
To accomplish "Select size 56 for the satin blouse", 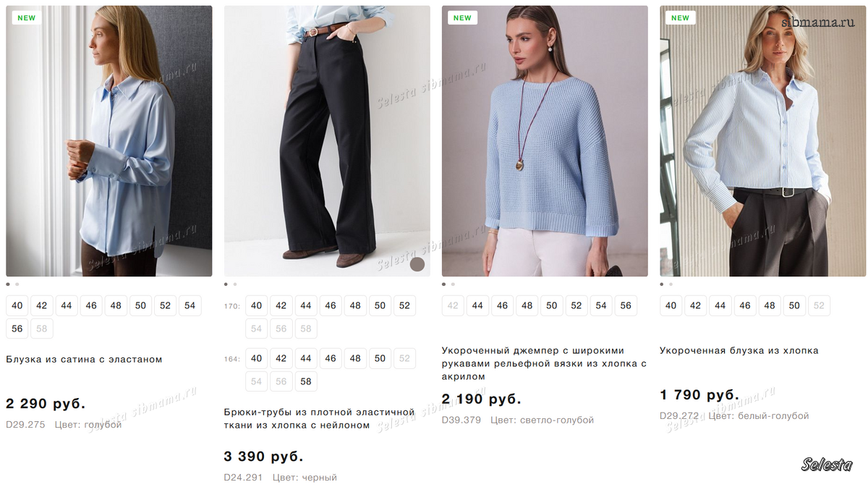I will pos(17,329).
